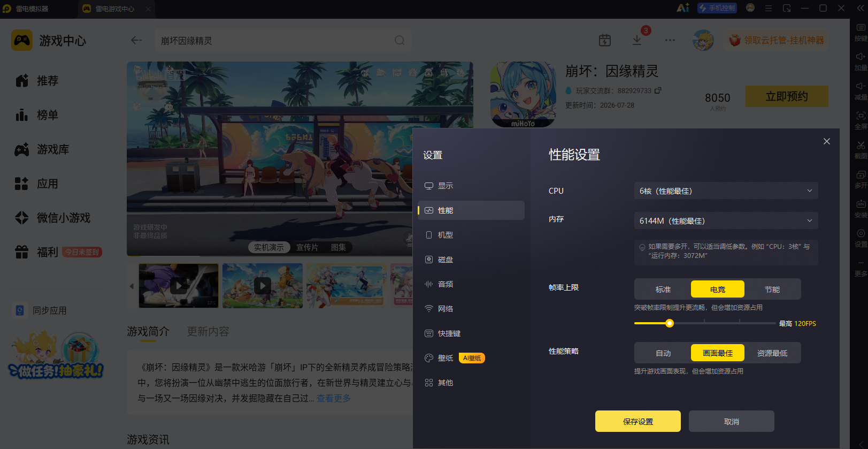The width and height of the screenshot is (868, 449).
Task: Click the three-dot more options icon
Action: (x=670, y=40)
